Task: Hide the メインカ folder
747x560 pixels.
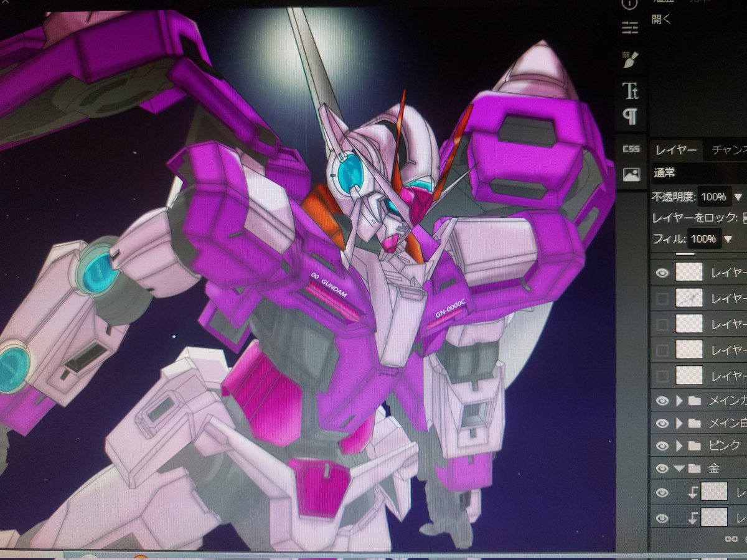Action: (662, 401)
